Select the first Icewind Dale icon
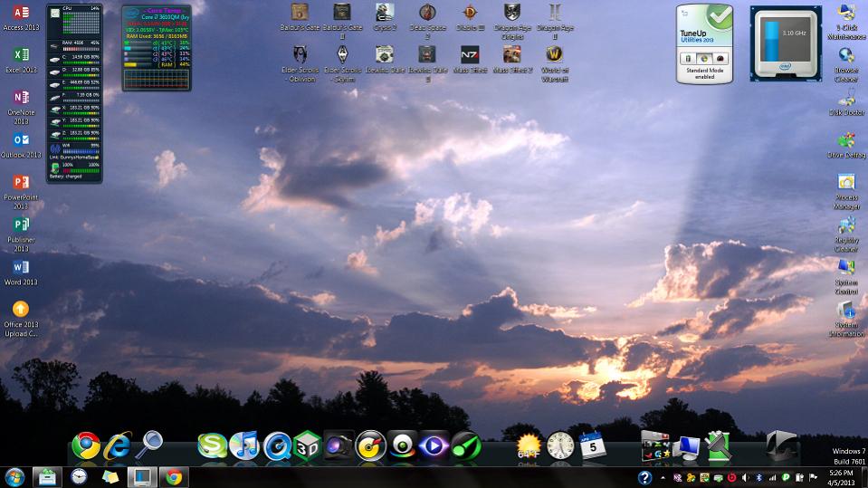This screenshot has height=488, width=868. click(385, 60)
